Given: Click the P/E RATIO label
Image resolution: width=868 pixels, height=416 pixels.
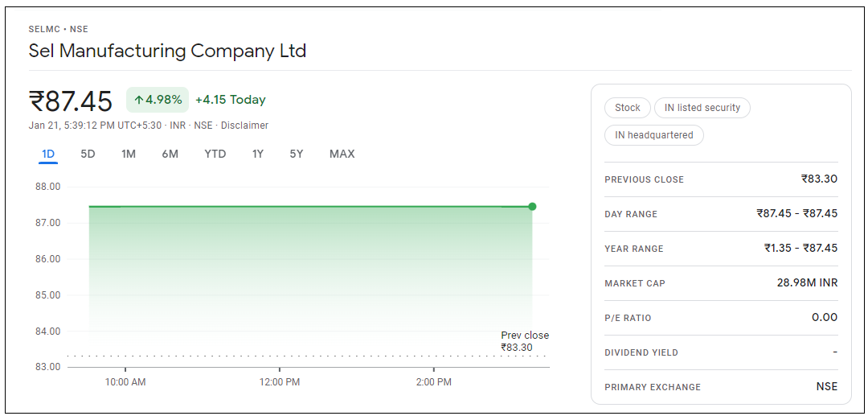Looking at the screenshot, I should point(628,318).
